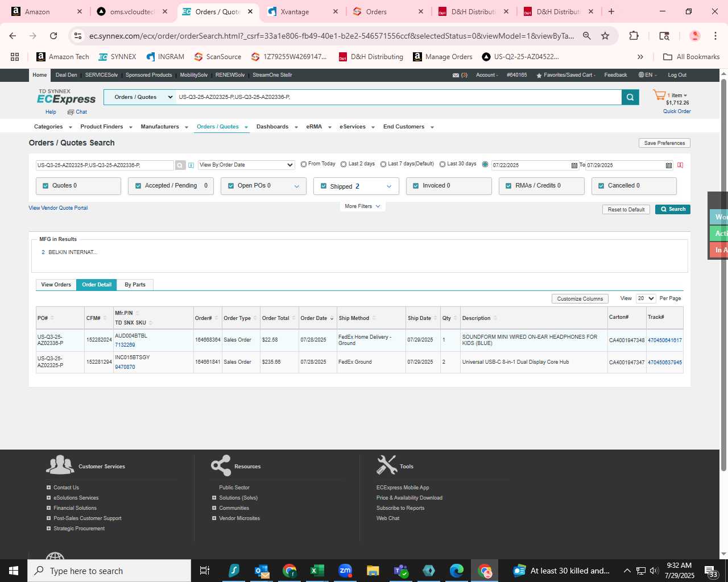Image resolution: width=728 pixels, height=582 pixels.
Task: Click the small search icon beside PO filter field
Action: [x=180, y=165]
